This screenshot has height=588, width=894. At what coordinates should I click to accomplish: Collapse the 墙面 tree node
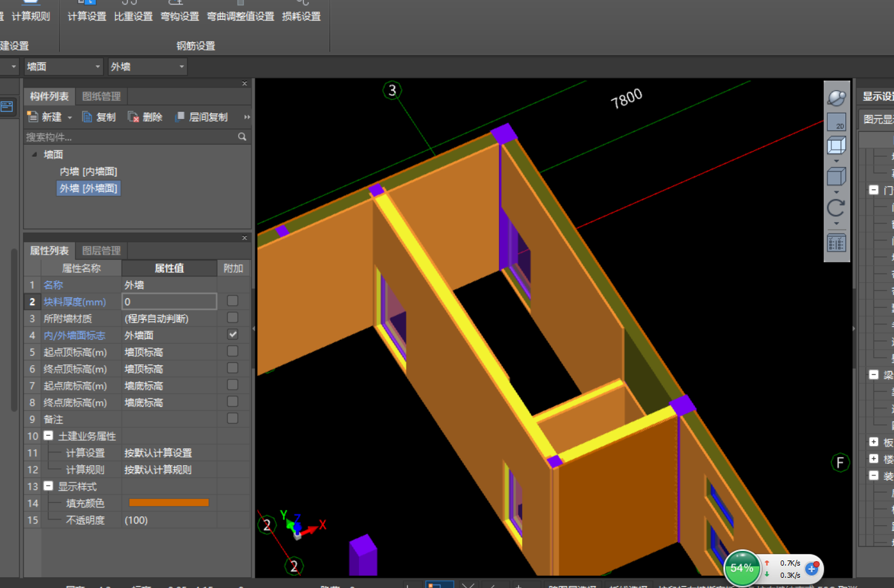[x=35, y=154]
